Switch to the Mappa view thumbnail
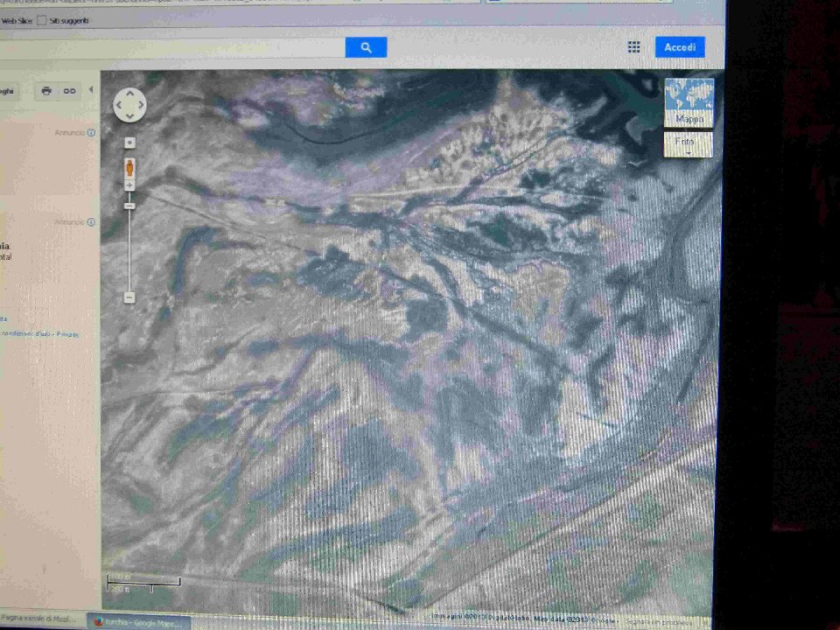 point(689,103)
